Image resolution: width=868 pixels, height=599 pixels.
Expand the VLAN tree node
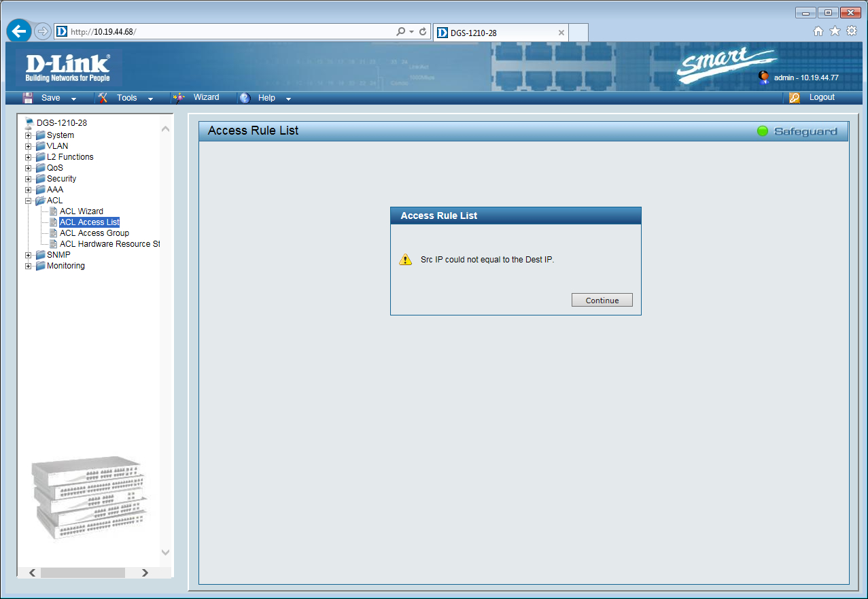click(29, 146)
